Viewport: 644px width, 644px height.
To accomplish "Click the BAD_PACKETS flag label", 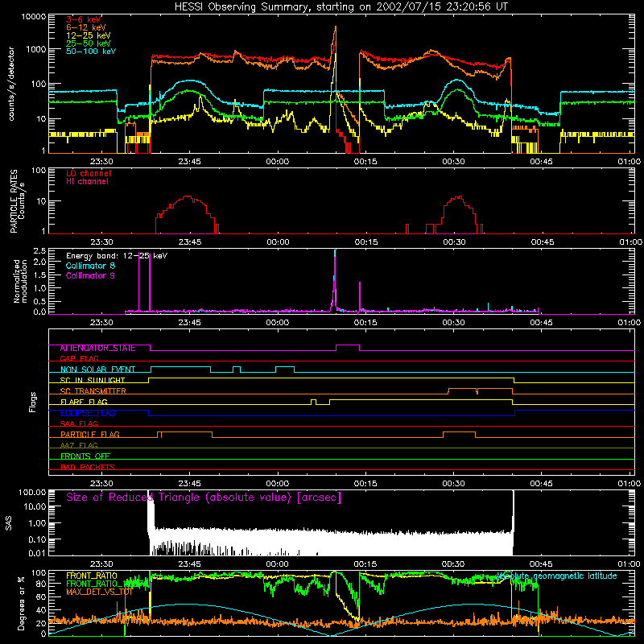I will [88, 468].
